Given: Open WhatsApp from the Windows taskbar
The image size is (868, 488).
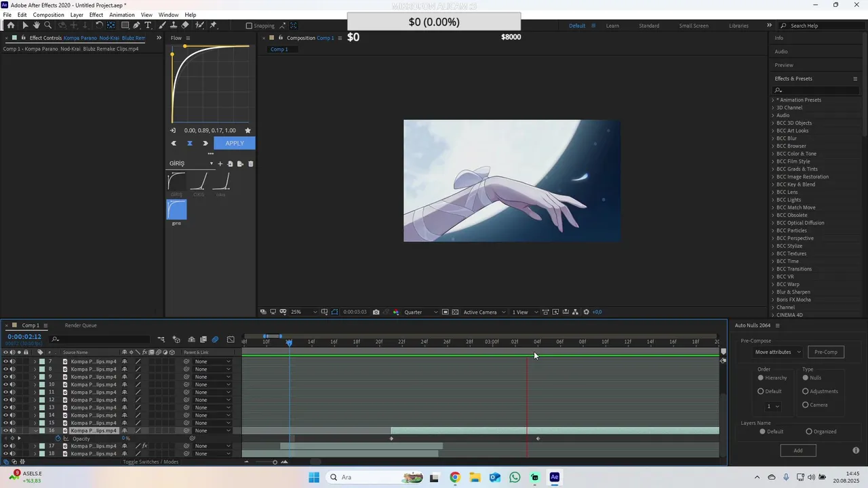Looking at the screenshot, I should (515, 477).
